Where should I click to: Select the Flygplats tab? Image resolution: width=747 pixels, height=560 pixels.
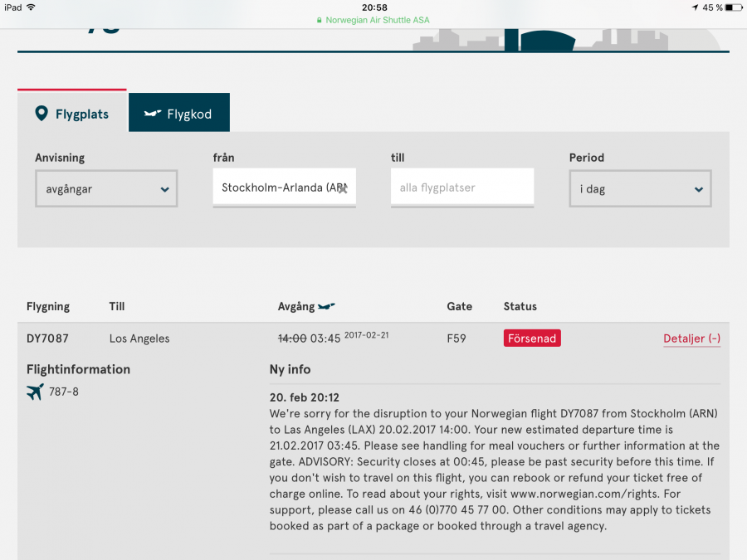point(72,114)
